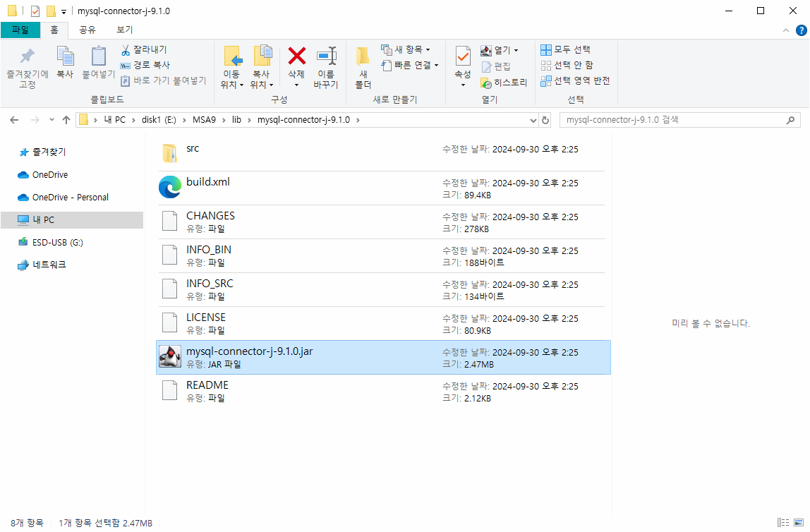
Task: Click the Help question mark icon
Action: coord(802,30)
